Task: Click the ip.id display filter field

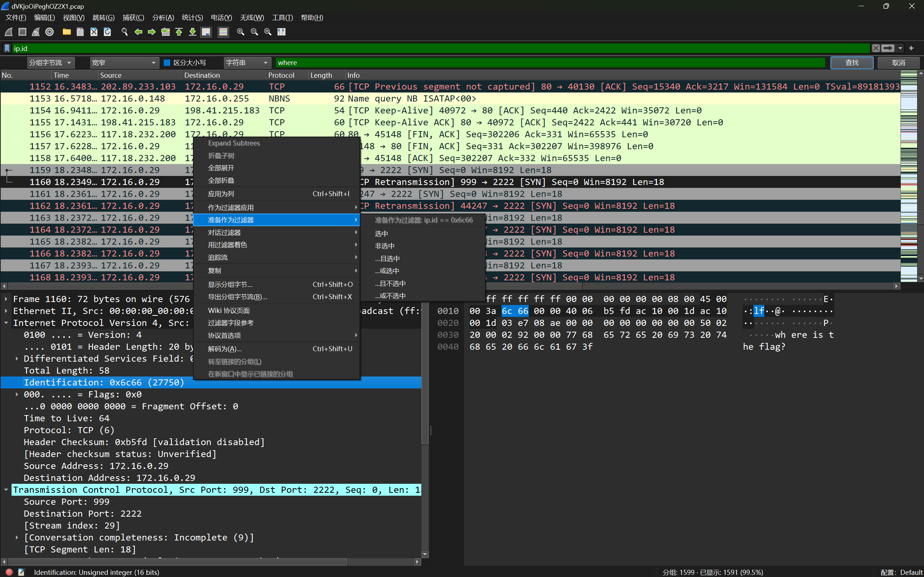Action: coord(441,48)
